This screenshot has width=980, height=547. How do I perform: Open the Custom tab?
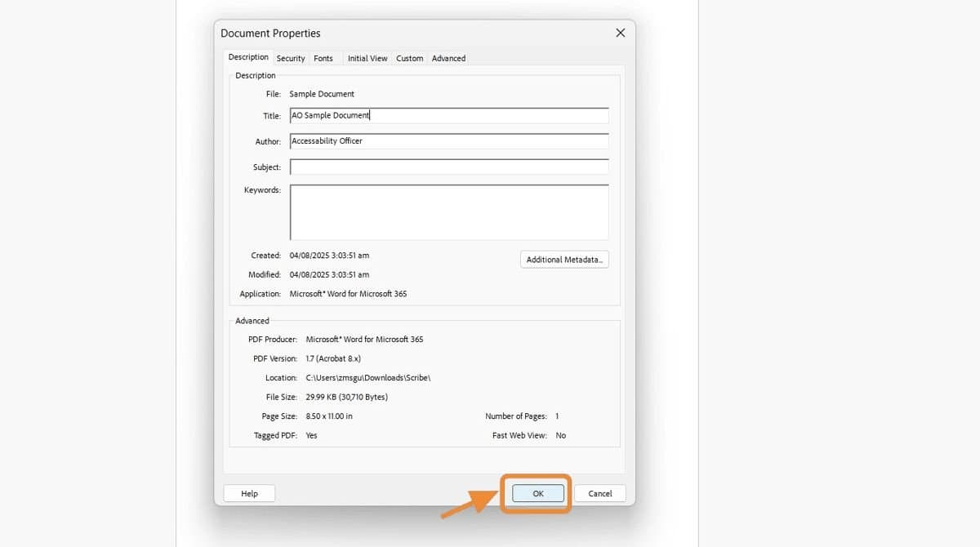pos(409,58)
